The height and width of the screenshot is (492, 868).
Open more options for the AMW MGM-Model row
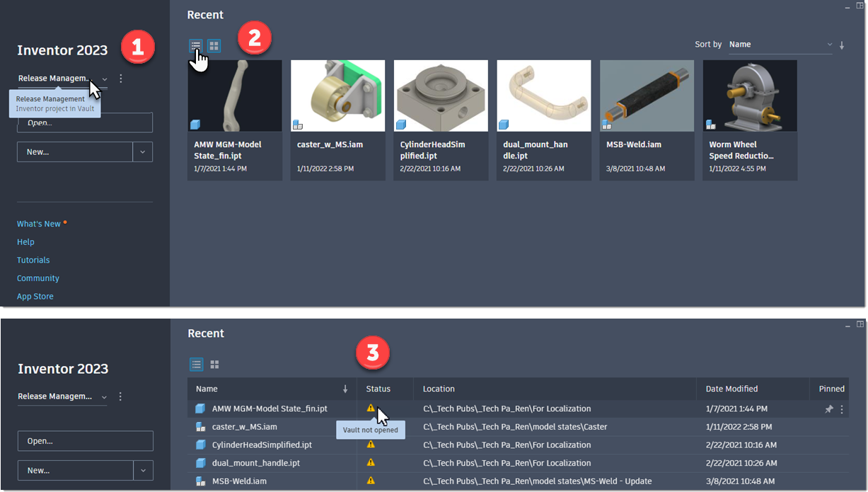(842, 409)
